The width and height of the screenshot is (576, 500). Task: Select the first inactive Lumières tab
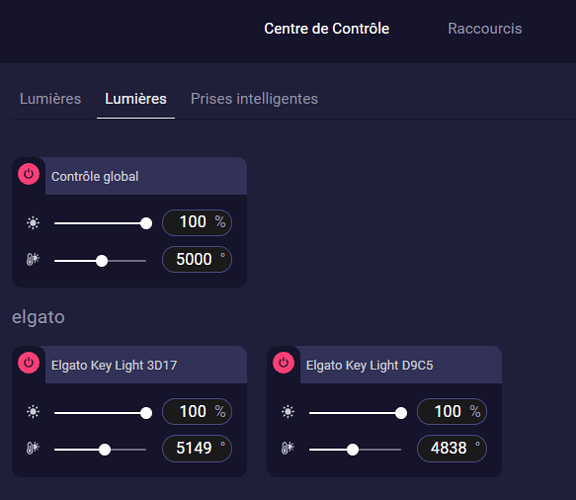(50, 99)
